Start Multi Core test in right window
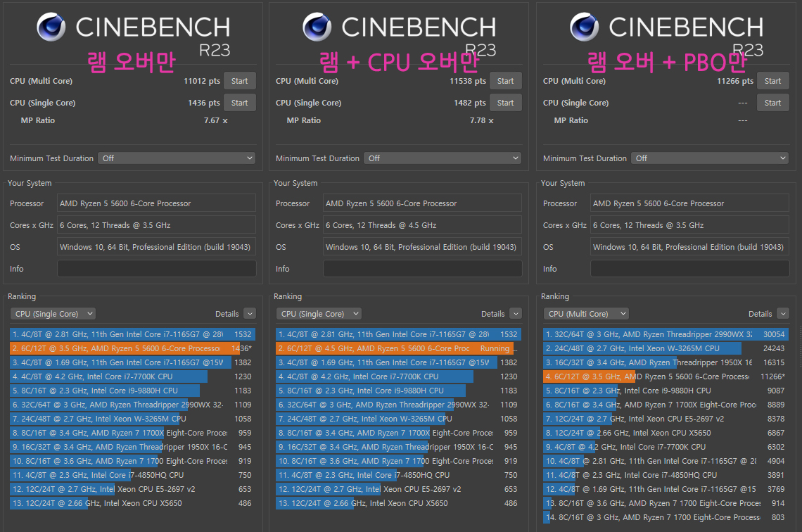 pyautogui.click(x=773, y=81)
